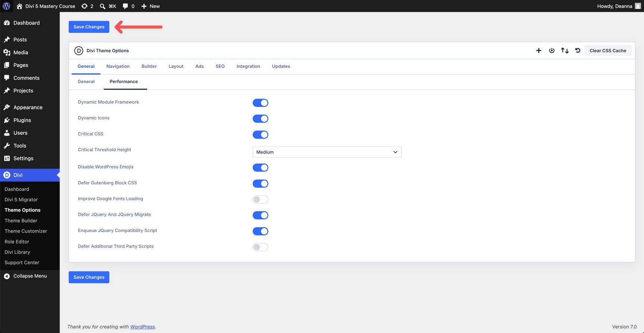Click the Users person icon
The height and width of the screenshot is (333, 644).
[x=7, y=133]
